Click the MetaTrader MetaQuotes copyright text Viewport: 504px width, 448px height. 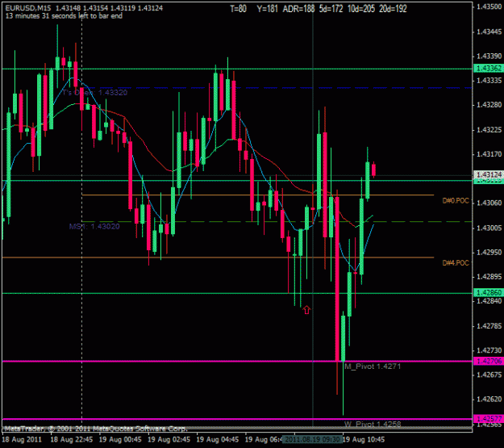click(x=95, y=429)
